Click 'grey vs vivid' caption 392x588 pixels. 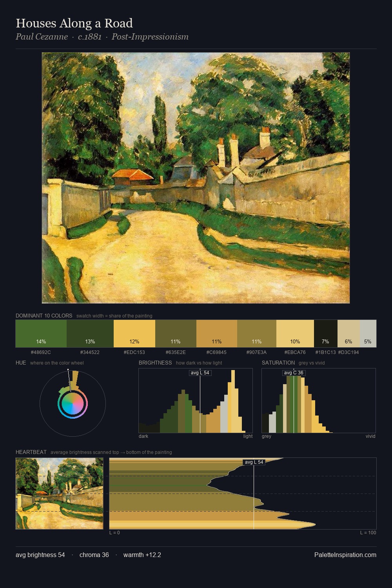click(312, 363)
